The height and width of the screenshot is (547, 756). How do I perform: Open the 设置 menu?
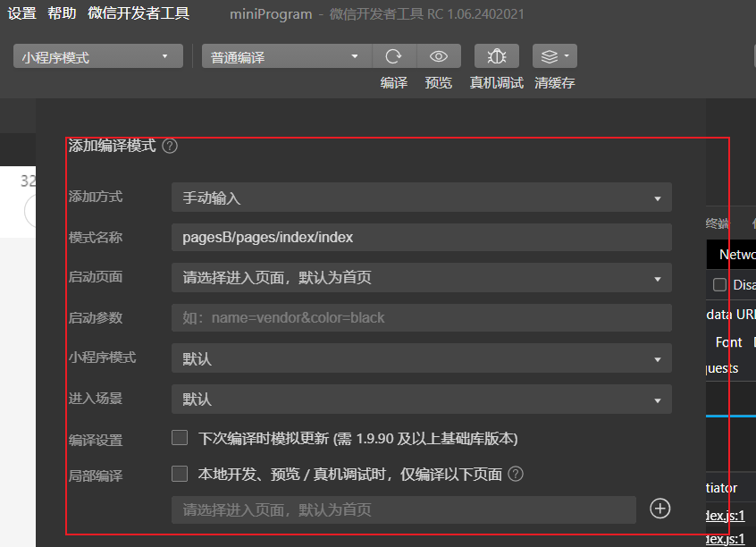[x=21, y=13]
